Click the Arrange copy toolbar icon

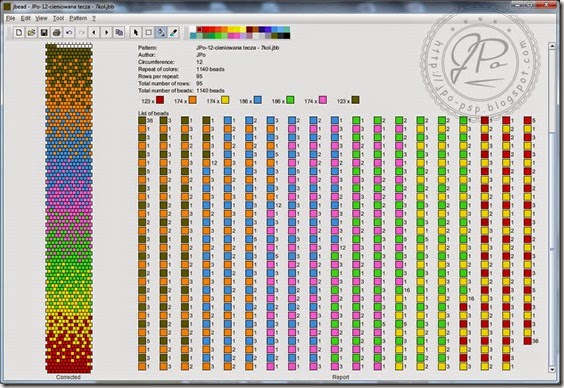coord(119,33)
